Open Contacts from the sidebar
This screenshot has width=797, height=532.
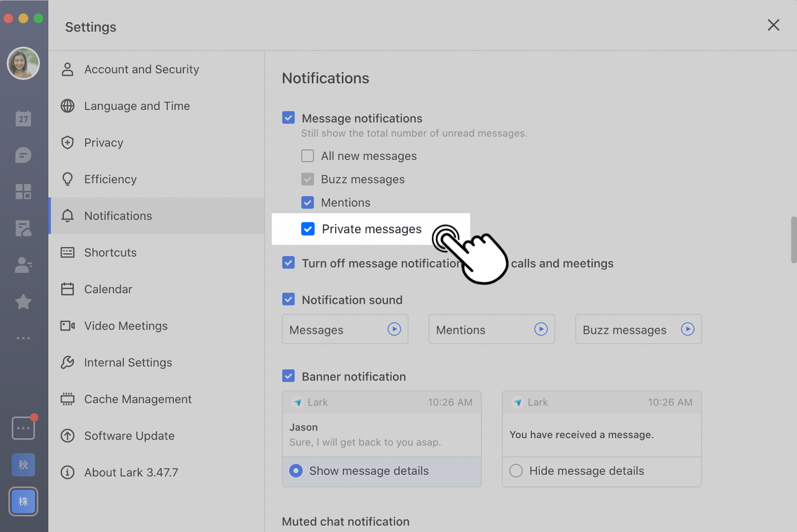coord(23,265)
